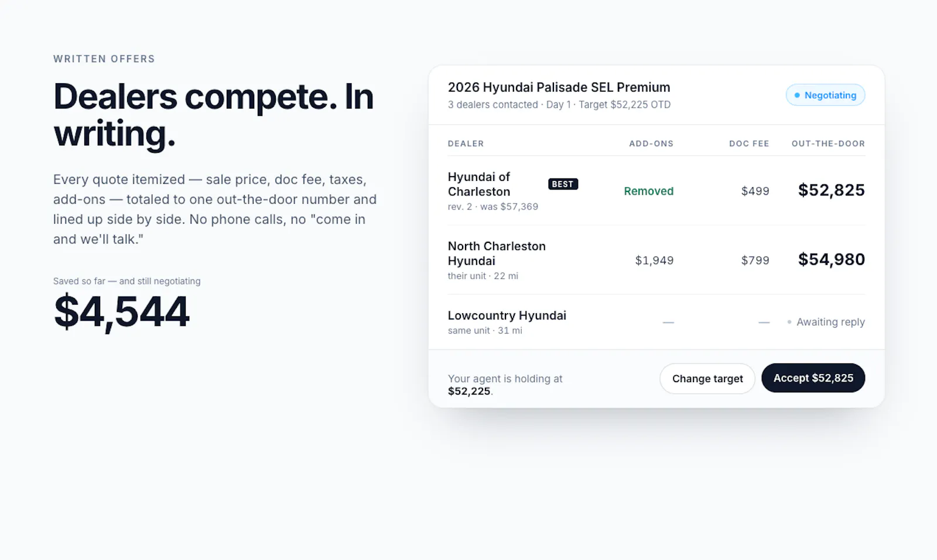Click the $4,544 saved so far figure

[x=121, y=312]
